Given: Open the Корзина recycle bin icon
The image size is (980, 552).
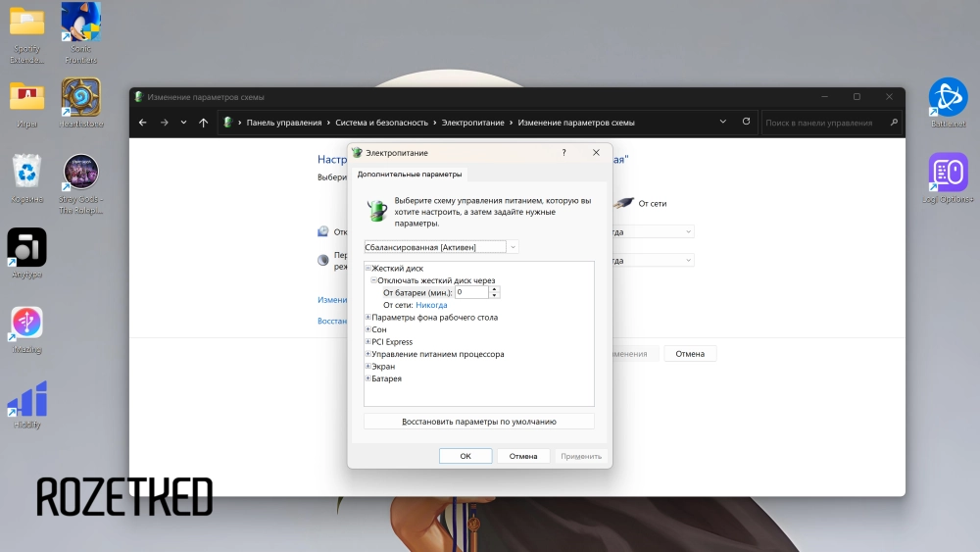Looking at the screenshot, I should click(x=26, y=173).
